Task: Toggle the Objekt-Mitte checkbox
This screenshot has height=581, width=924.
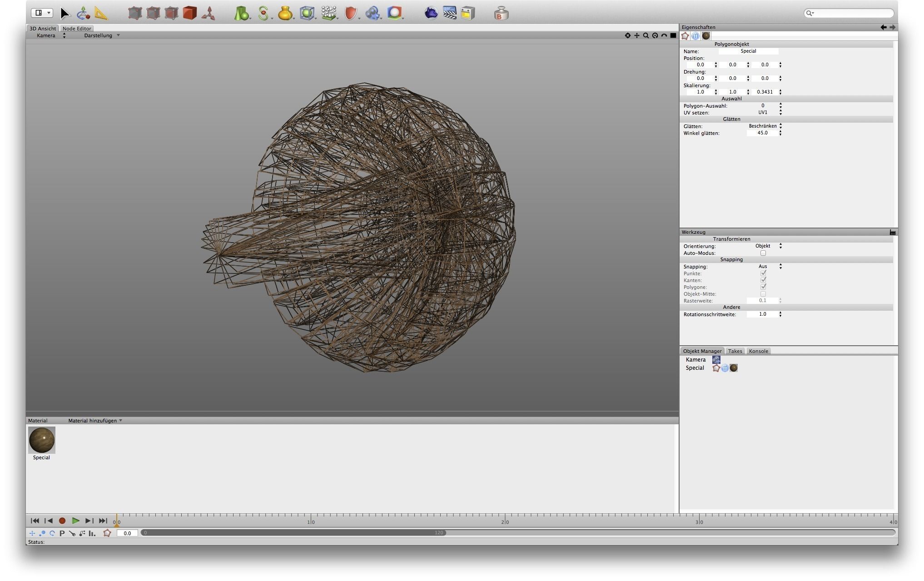Action: (763, 294)
